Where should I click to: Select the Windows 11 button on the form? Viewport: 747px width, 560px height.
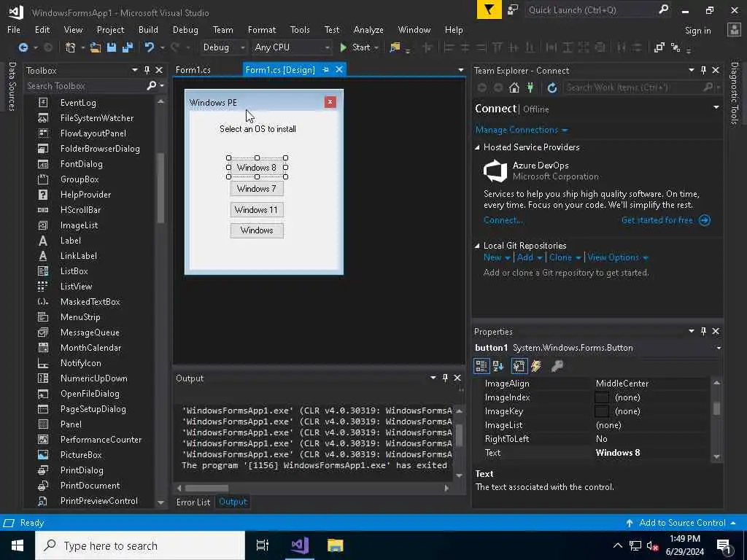pyautogui.click(x=257, y=209)
